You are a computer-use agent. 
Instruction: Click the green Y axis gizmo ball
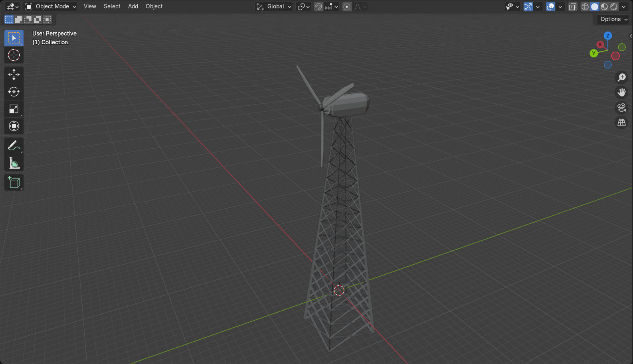point(593,53)
